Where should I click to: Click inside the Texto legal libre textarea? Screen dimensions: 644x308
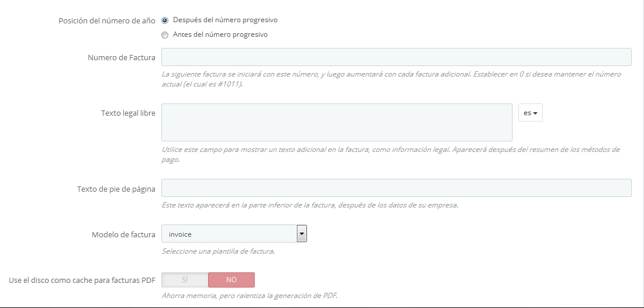point(337,122)
